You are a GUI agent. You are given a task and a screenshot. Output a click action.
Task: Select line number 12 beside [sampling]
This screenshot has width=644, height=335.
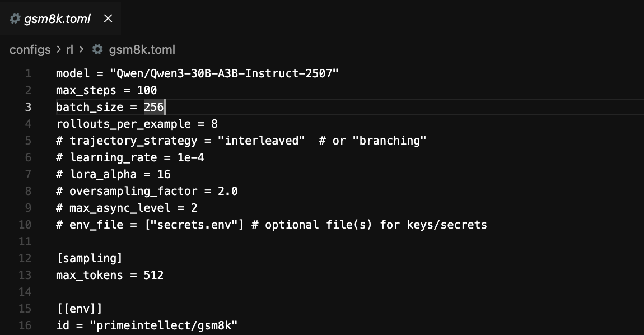tap(26, 258)
